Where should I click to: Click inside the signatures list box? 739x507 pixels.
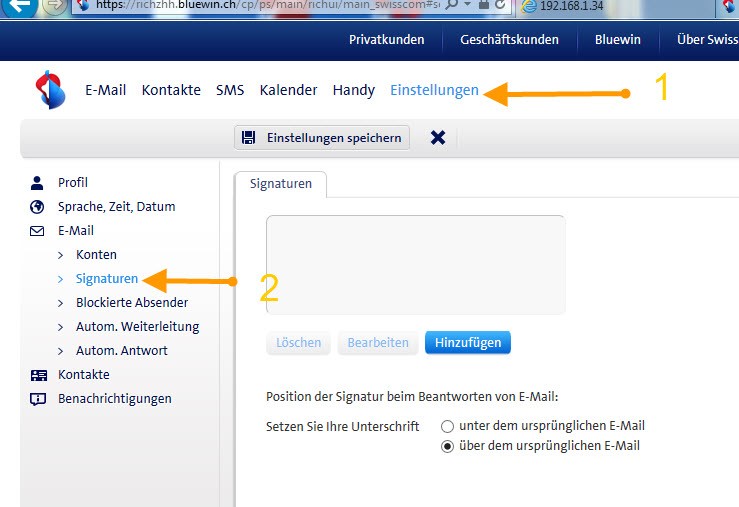pyautogui.click(x=416, y=265)
